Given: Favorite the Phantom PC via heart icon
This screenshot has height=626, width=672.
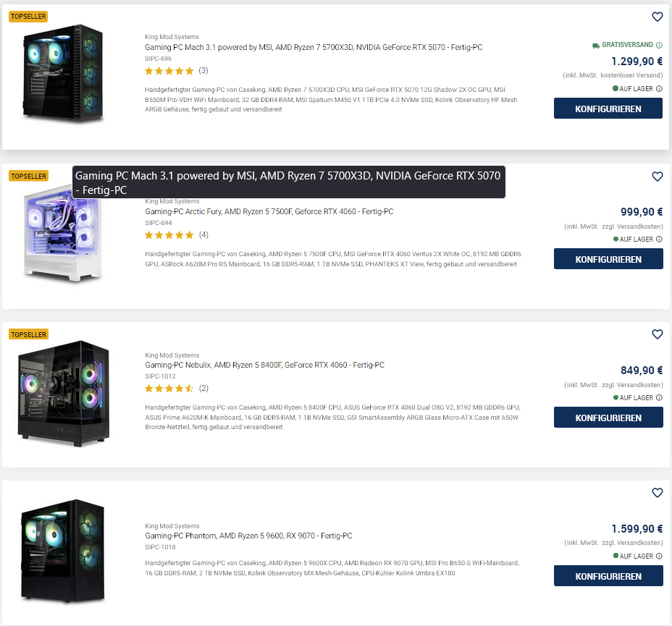Looking at the screenshot, I should 657,492.
